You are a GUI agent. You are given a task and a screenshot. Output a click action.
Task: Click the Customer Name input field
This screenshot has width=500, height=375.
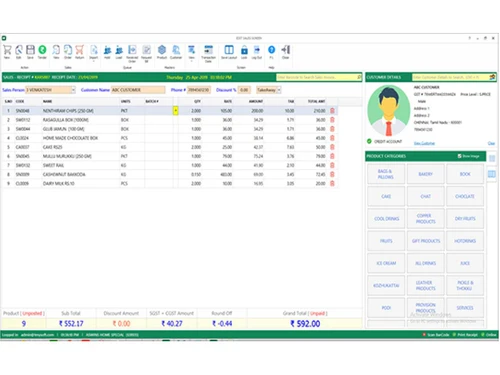click(138, 90)
